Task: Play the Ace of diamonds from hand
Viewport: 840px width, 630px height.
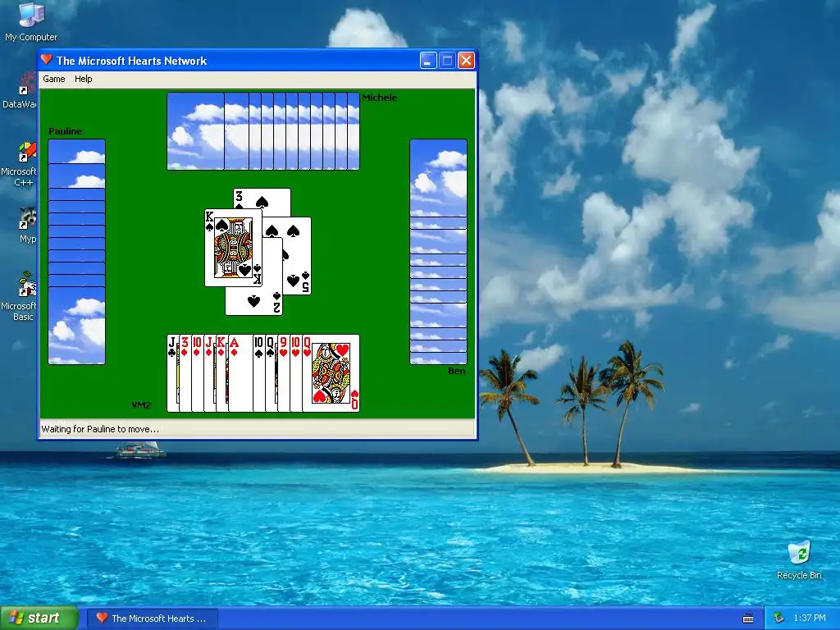Action: coord(240,373)
